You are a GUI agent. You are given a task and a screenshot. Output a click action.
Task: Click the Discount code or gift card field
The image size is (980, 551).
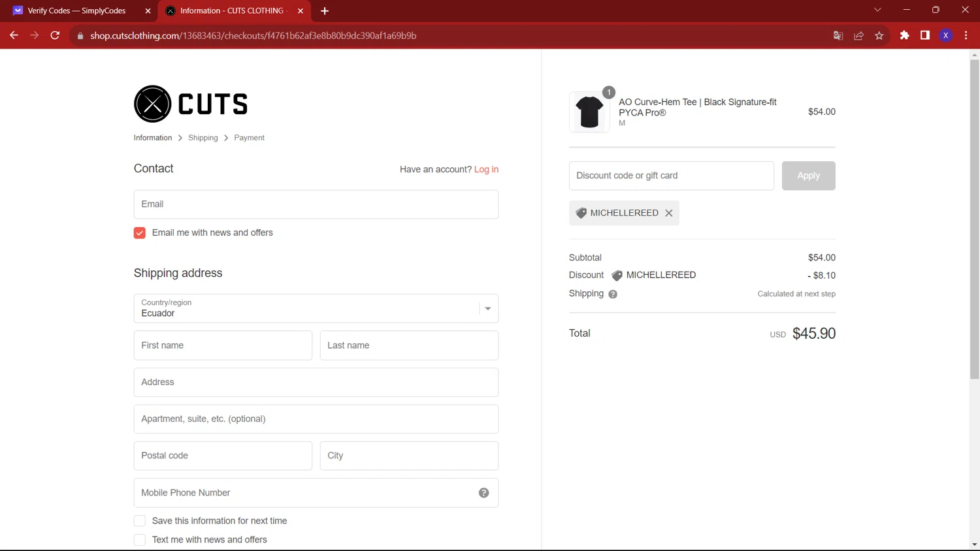point(672,176)
